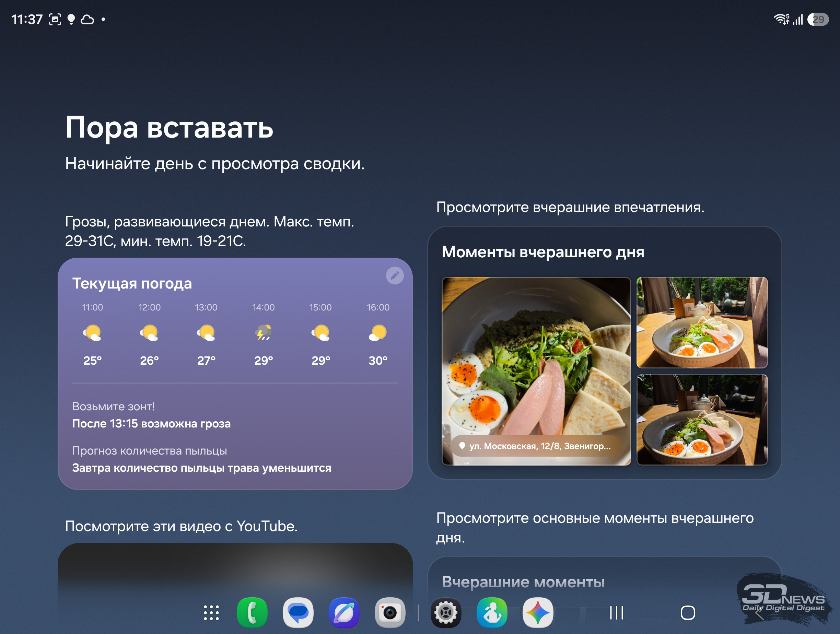
Task: Tap the 15:00 weather icon
Action: point(320,332)
